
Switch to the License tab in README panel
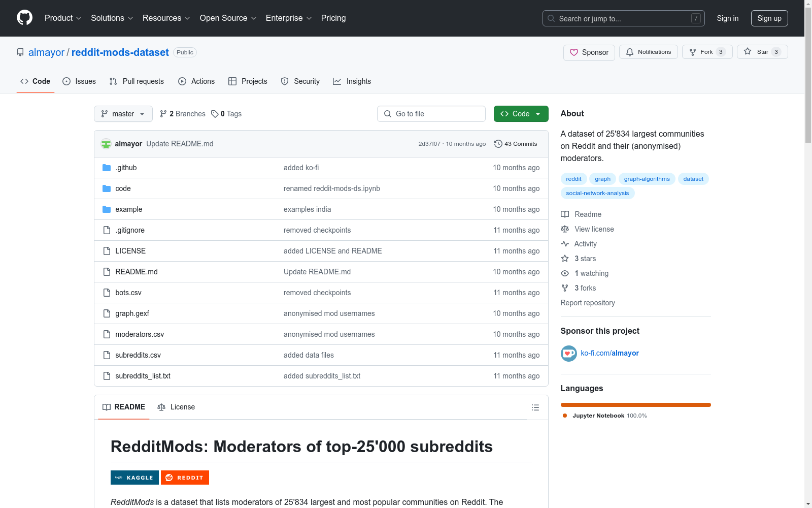click(176, 407)
